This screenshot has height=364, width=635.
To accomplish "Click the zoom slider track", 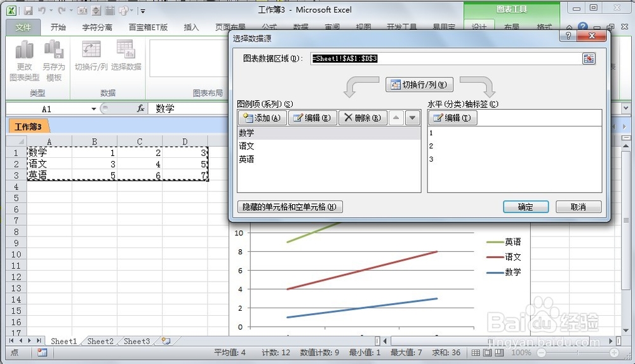I will pos(578,353).
